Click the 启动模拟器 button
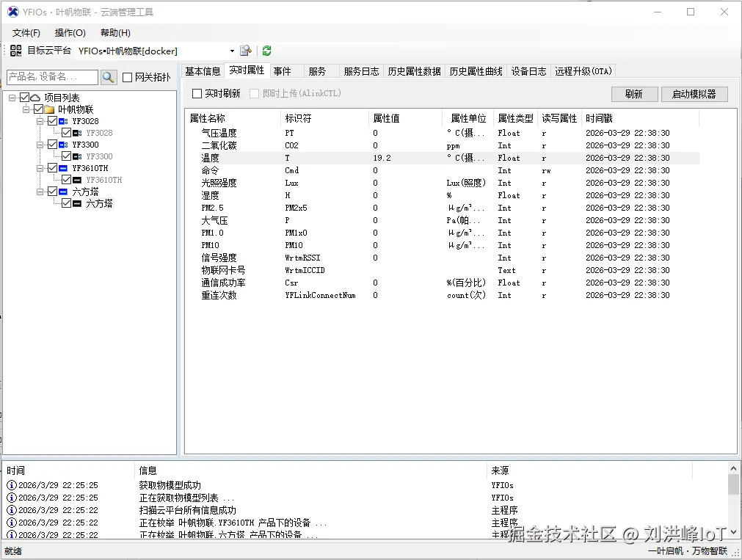Image resolution: width=742 pixels, height=560 pixels. [x=694, y=94]
